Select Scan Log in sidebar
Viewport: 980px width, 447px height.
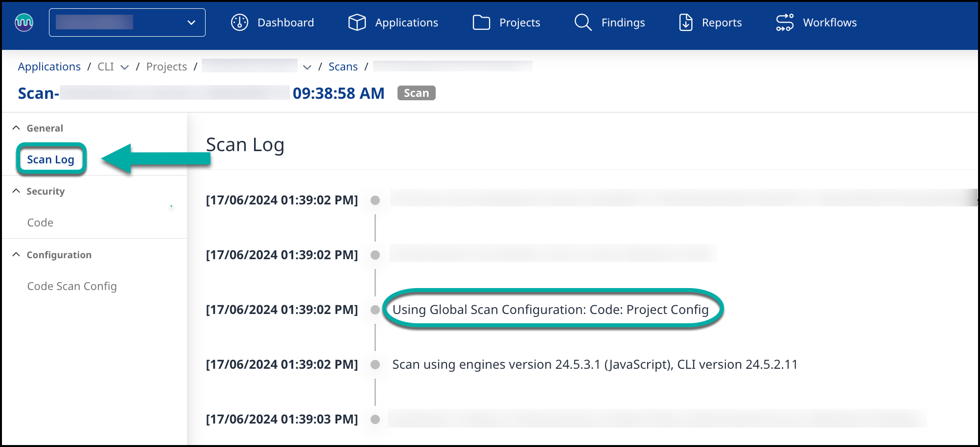point(50,159)
